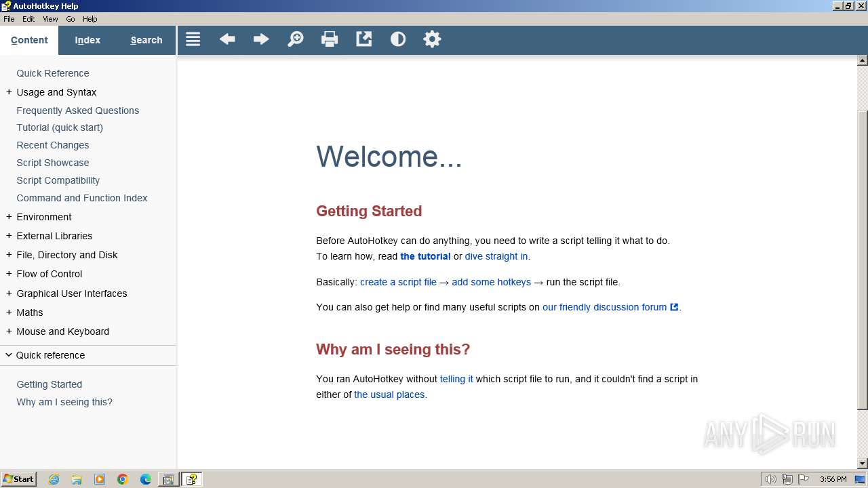Viewport: 868px width, 488px height.
Task: Open Script Compatibility entry
Action: click(x=58, y=180)
